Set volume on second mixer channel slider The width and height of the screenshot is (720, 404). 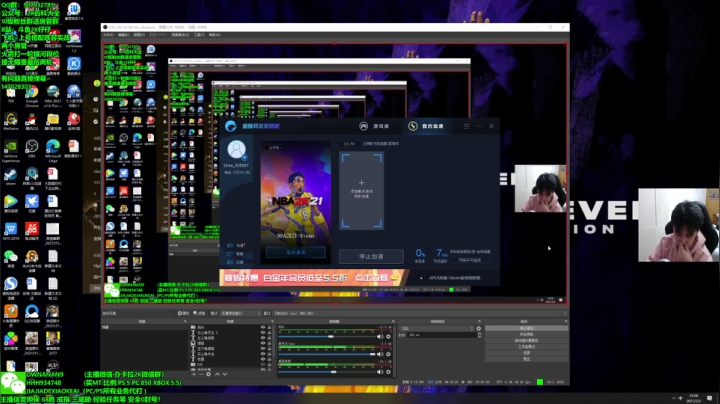coord(327,354)
